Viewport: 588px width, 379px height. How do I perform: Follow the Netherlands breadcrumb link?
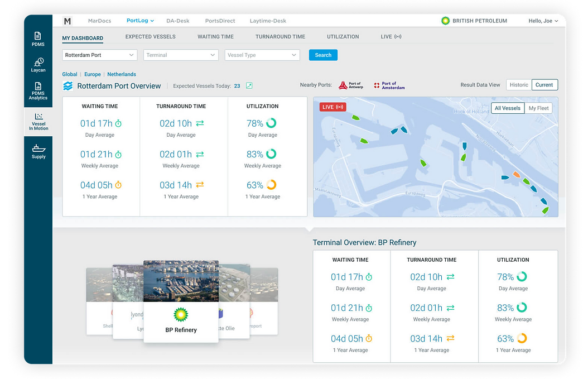pos(122,74)
